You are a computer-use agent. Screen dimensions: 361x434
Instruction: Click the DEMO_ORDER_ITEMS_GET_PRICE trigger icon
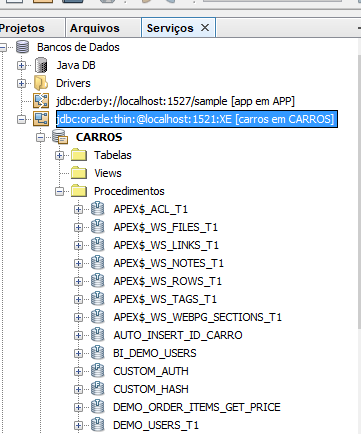[x=98, y=407]
